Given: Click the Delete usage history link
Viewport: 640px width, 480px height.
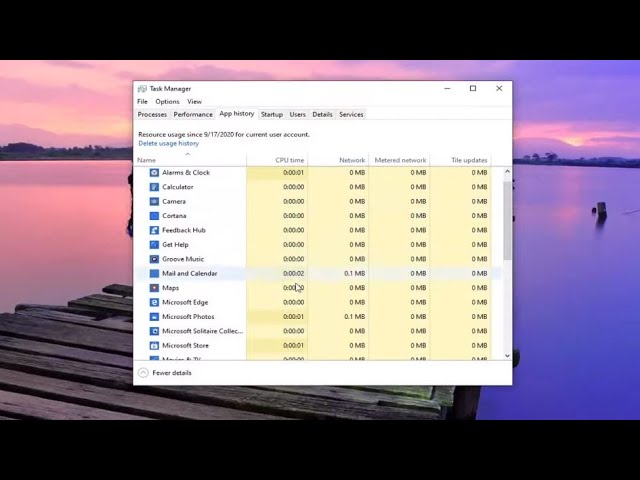Looking at the screenshot, I should pos(169,144).
